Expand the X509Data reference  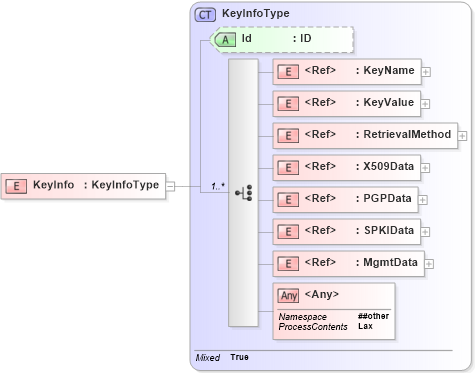coord(425,168)
